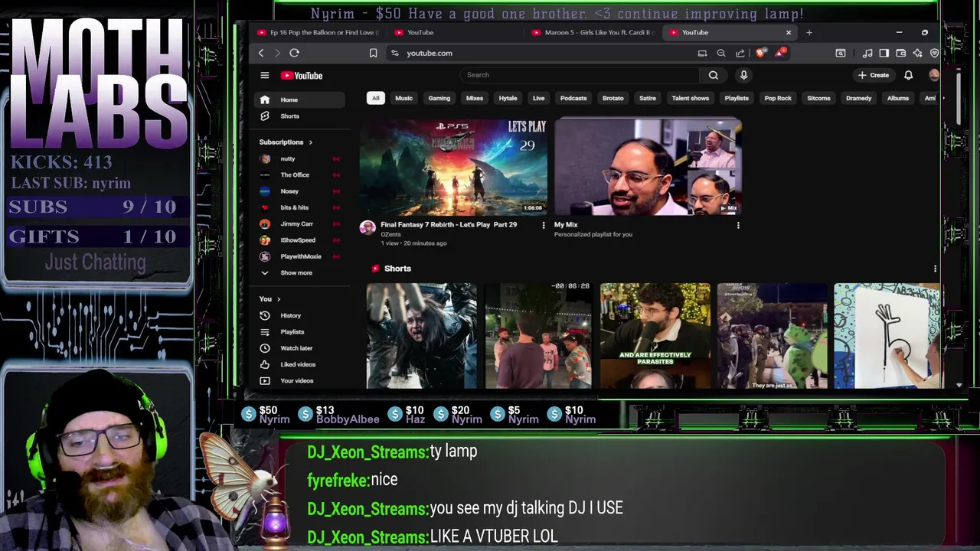Open Brave Rewards triangle icon
Screen dimensions: 980x551
779,53
